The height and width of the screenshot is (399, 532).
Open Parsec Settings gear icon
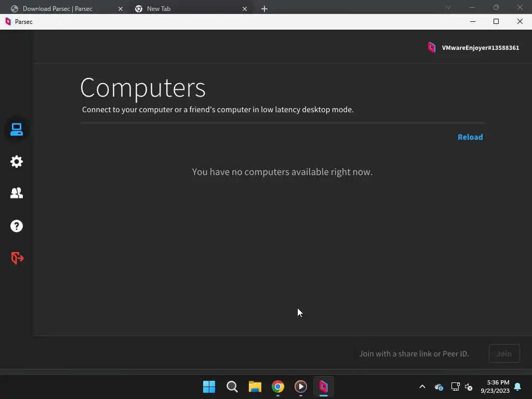(x=16, y=162)
